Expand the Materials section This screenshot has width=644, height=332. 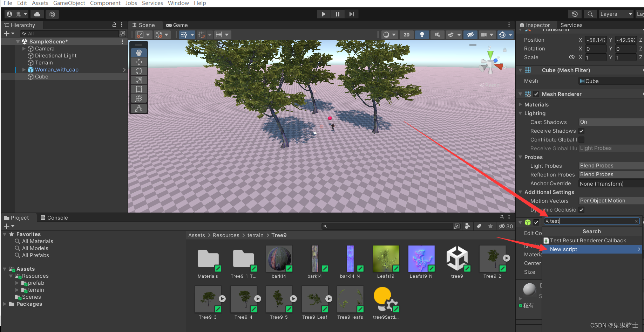pos(520,104)
